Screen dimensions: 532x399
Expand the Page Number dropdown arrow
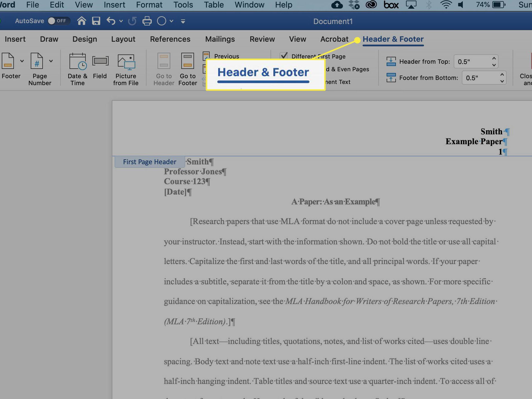[51, 61]
